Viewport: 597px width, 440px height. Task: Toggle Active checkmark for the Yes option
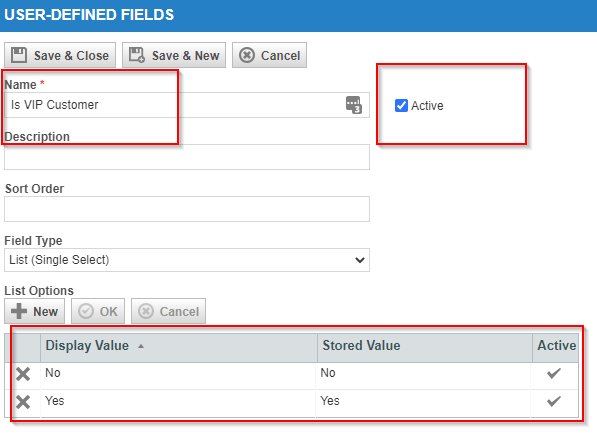(554, 401)
